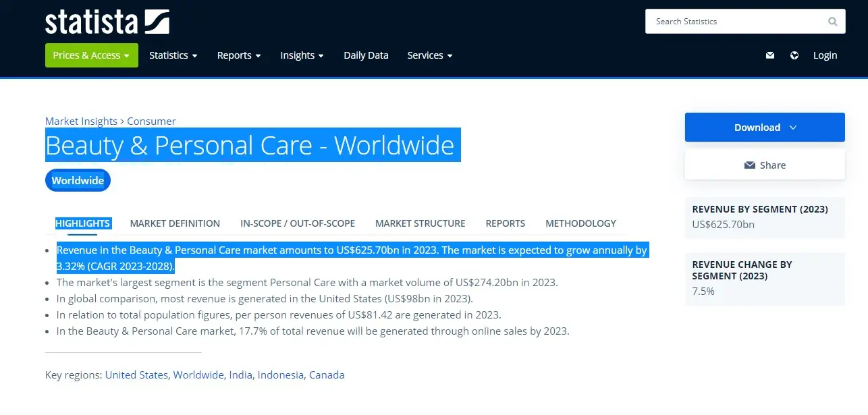868x415 pixels.
Task: Follow the Market Insights breadcrumb
Action: point(81,121)
